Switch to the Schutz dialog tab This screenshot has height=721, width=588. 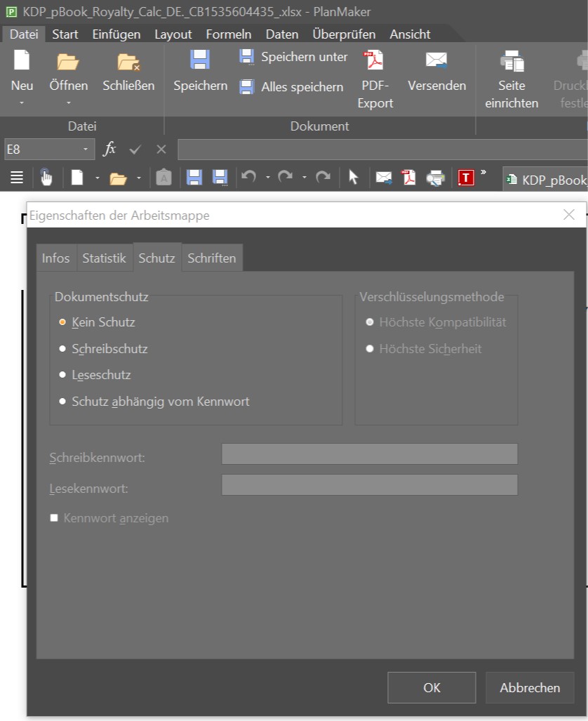click(x=156, y=258)
